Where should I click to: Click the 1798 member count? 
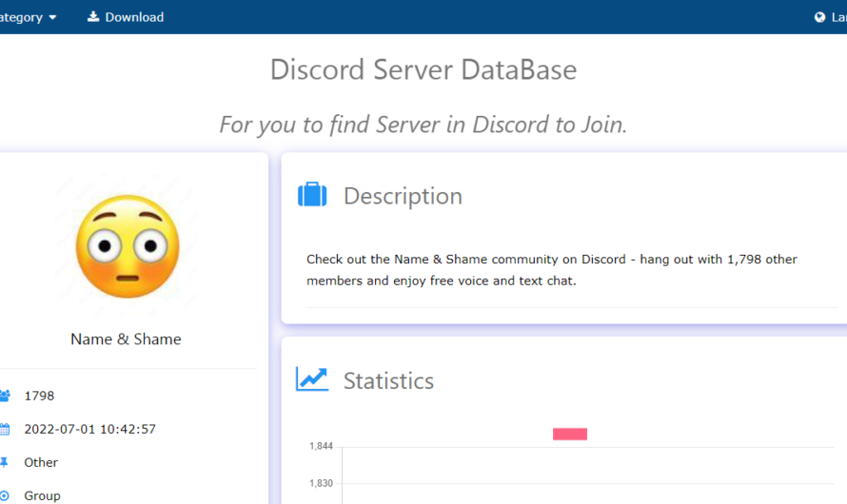(39, 396)
